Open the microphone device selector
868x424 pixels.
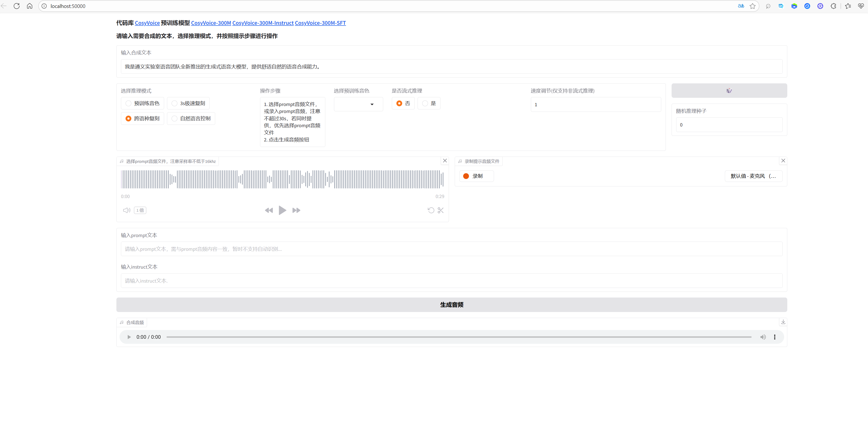[753, 176]
